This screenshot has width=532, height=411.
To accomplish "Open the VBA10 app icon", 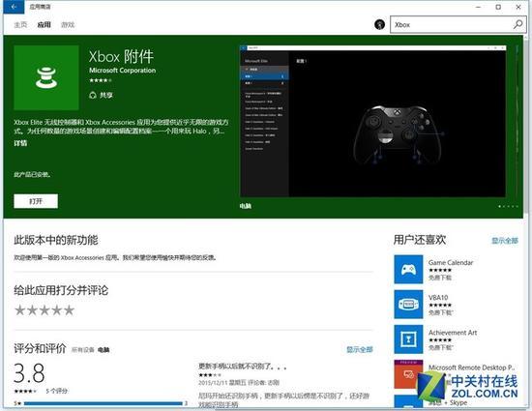I will (408, 305).
